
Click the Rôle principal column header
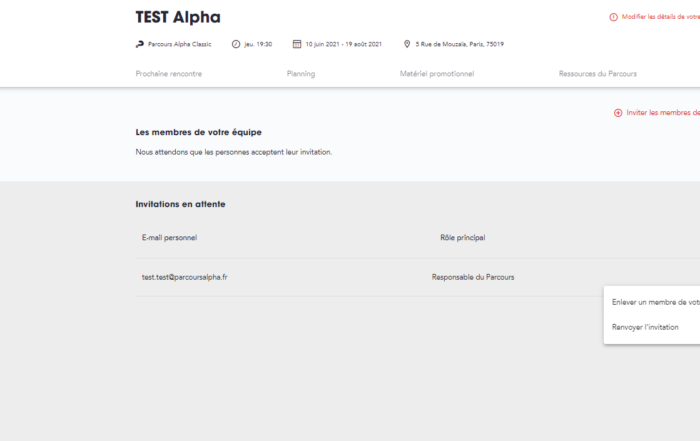463,237
